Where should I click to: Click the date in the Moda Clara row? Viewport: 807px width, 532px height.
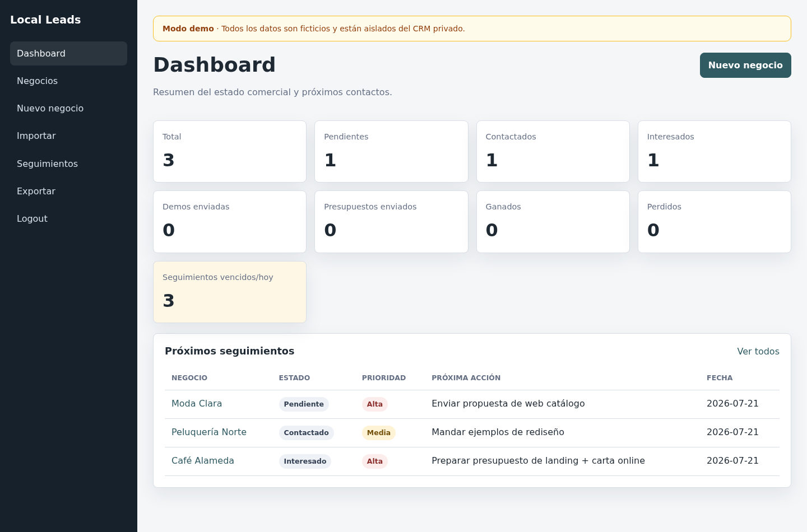click(732, 403)
